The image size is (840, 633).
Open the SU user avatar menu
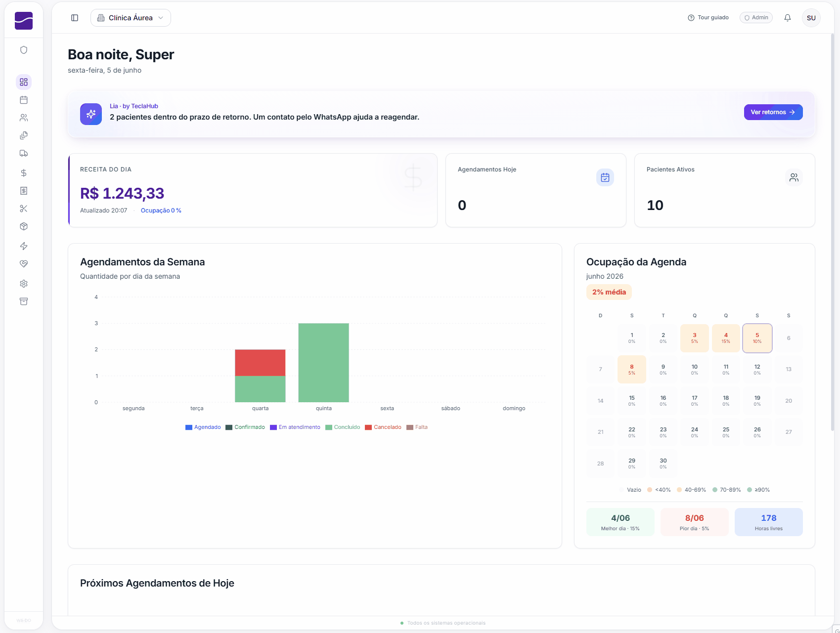pyautogui.click(x=811, y=18)
